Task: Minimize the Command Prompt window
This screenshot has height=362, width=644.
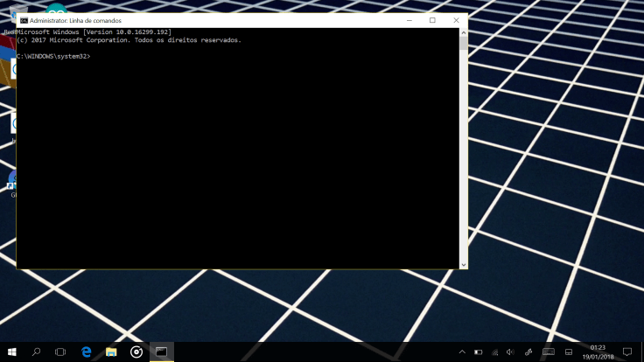Action: [x=409, y=20]
